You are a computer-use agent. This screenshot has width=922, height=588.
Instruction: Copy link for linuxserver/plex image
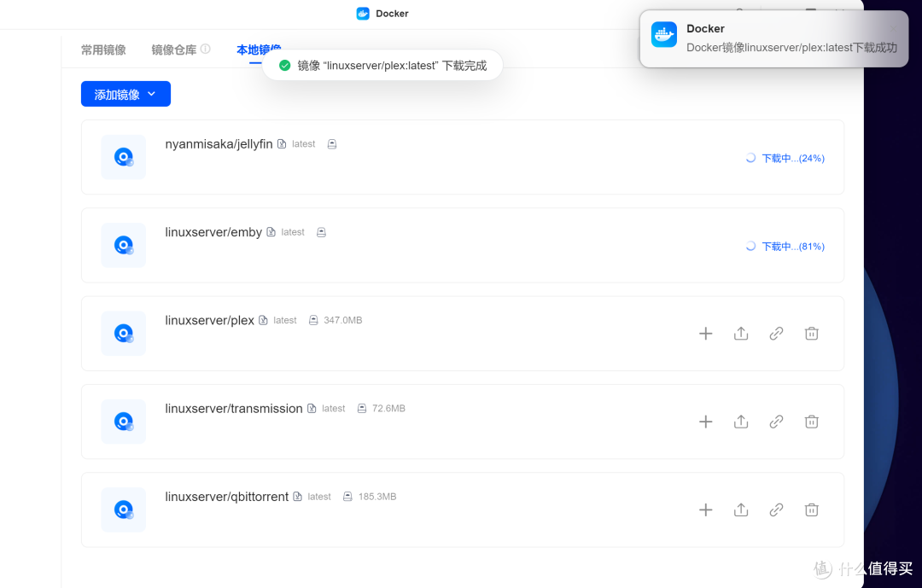pyautogui.click(x=776, y=334)
